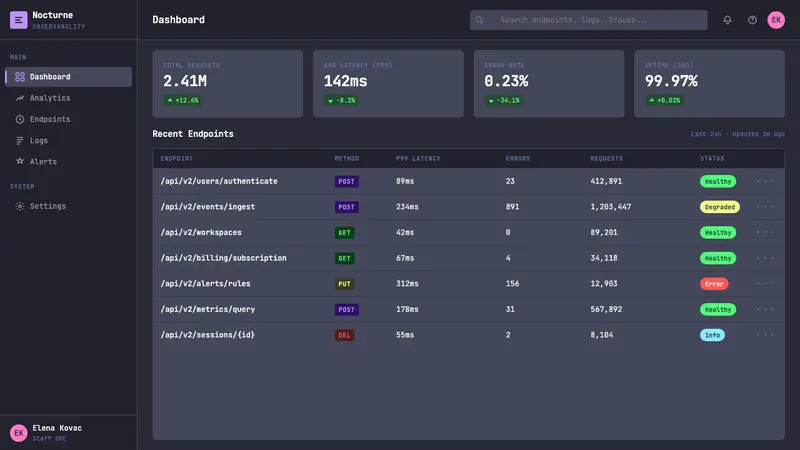Sort by the Status column header
Viewport: 800px width, 450px height.
pos(712,159)
